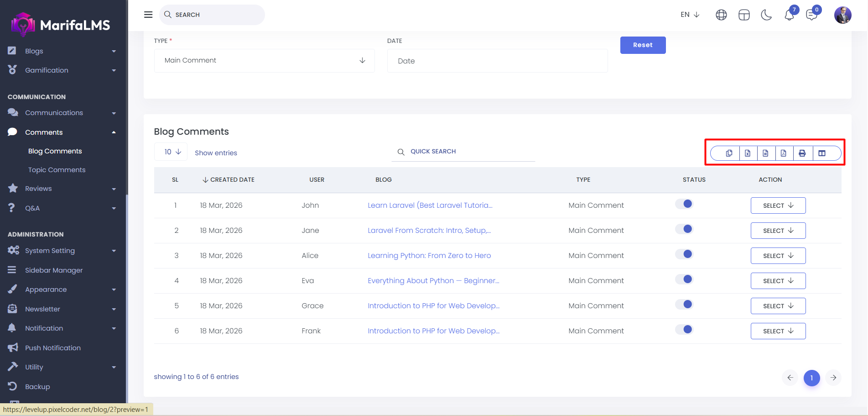Toggle sidebar with hamburger menu icon
The height and width of the screenshot is (416, 868).
[148, 15]
